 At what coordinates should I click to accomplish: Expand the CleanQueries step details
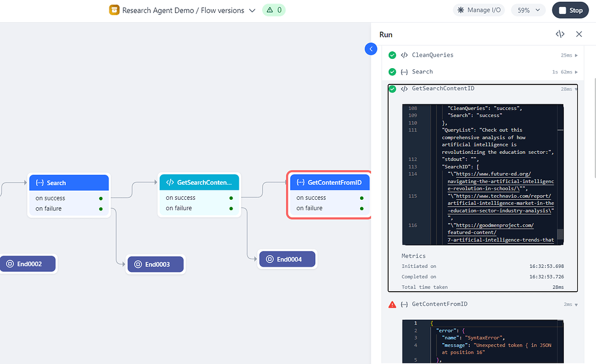(x=577, y=55)
